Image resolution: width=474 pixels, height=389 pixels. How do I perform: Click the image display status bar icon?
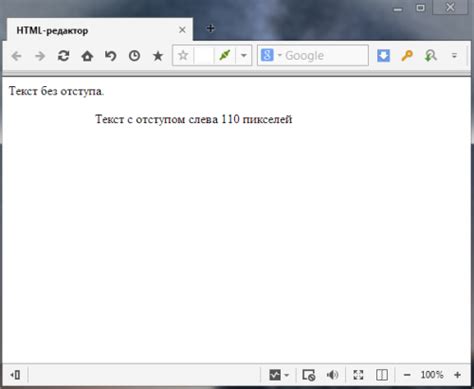click(275, 375)
